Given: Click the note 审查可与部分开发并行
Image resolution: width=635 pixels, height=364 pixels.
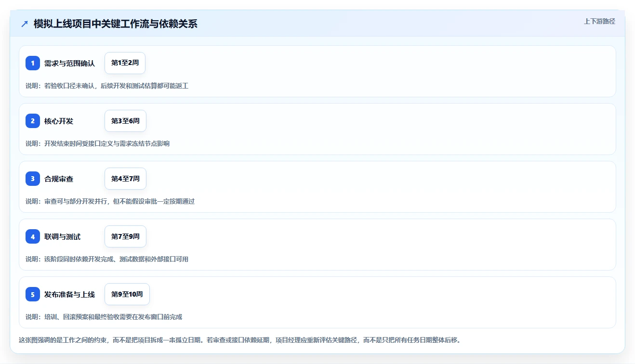Looking at the screenshot, I should pyautogui.click(x=75, y=201).
